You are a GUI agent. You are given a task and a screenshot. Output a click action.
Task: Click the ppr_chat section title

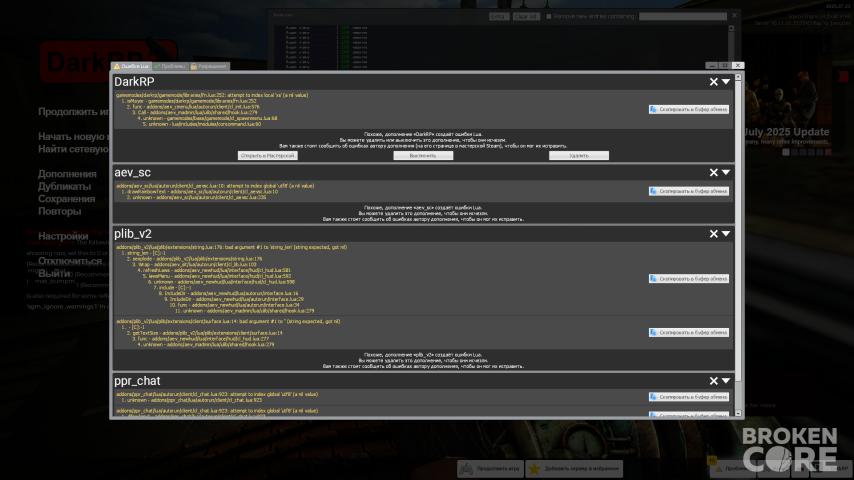137,381
